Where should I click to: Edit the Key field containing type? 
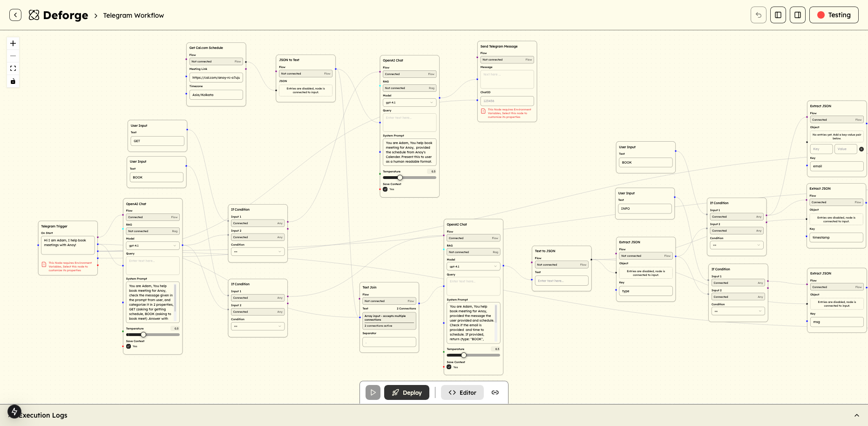(646, 291)
